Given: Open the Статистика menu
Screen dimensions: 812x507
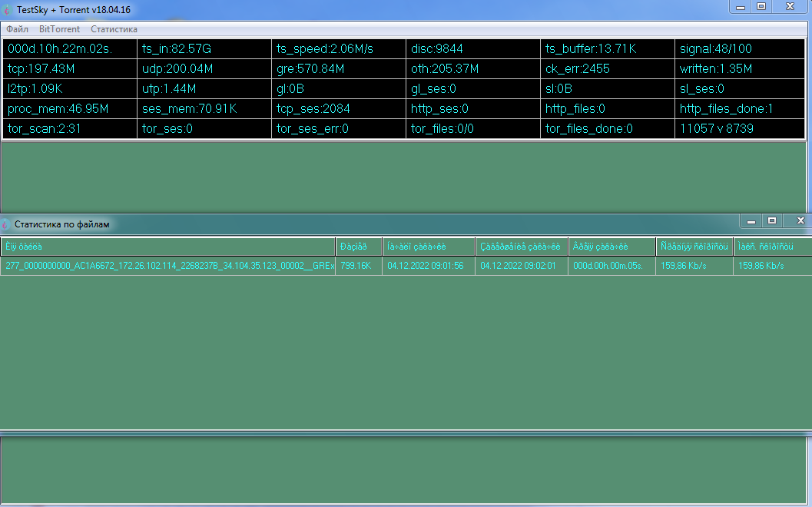Looking at the screenshot, I should (114, 29).
